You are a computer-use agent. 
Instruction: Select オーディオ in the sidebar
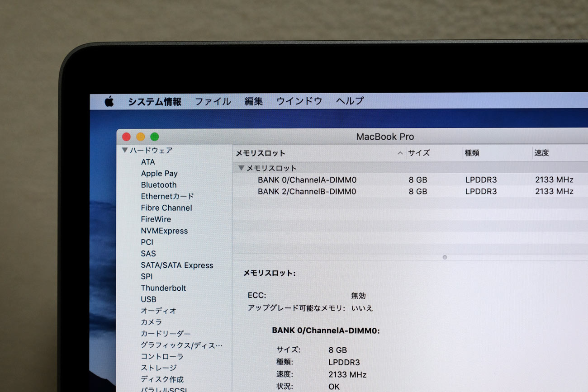pyautogui.click(x=158, y=311)
